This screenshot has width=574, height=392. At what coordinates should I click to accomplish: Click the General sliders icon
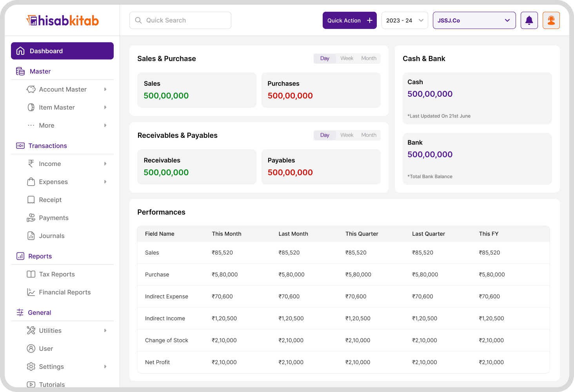[x=20, y=313]
